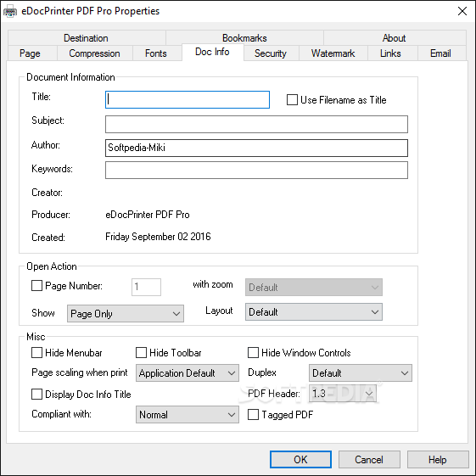Open the Show dropdown (Page Only)
The height and width of the screenshot is (476, 476).
tap(126, 313)
